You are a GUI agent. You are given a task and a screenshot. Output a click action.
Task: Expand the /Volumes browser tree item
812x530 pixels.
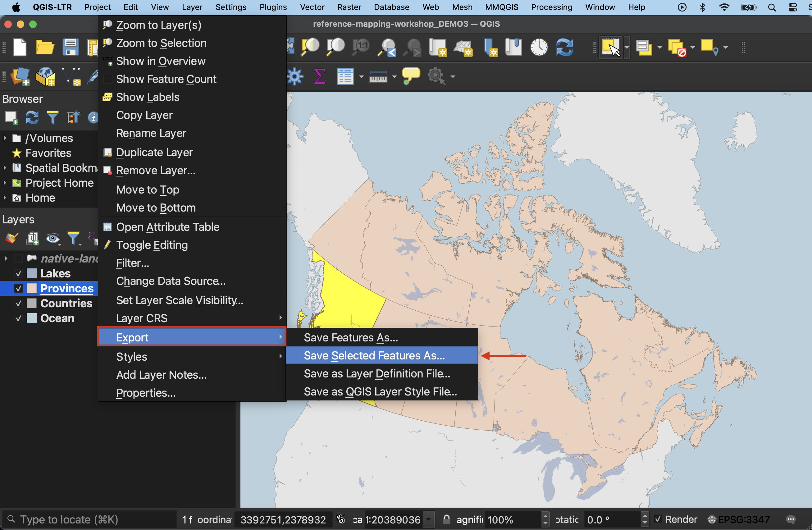tap(5, 138)
